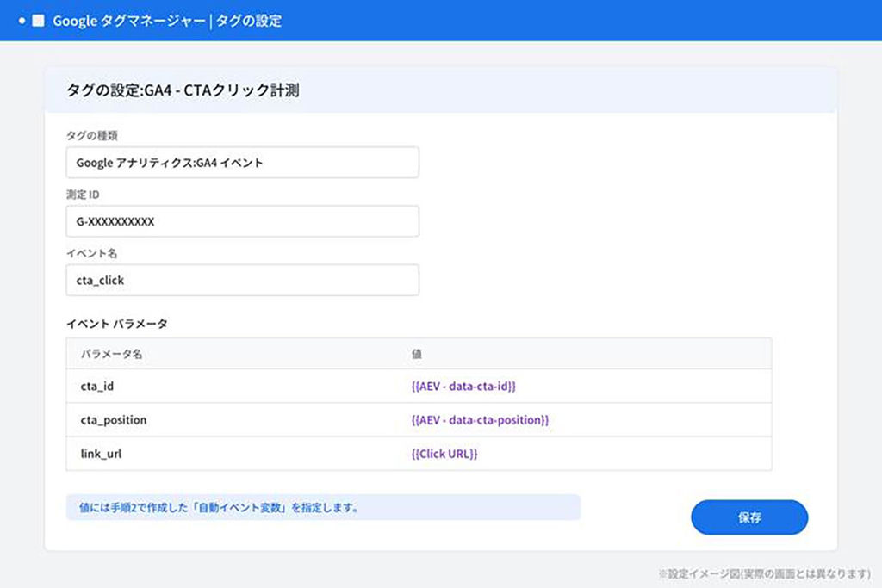The width and height of the screenshot is (882, 588).
Task: Click the {{AEV - data-cta-id}} value
Action: (x=463, y=387)
